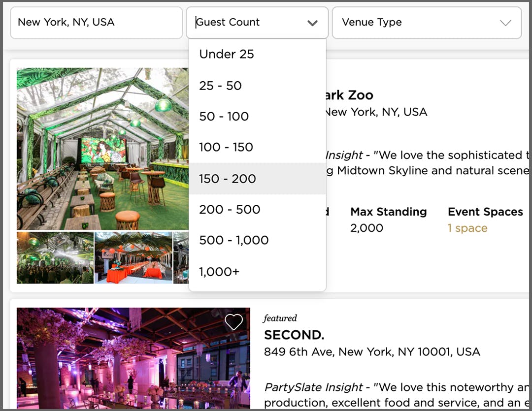Click the 849 6th Ave address text
532x411 pixels.
pos(372,352)
